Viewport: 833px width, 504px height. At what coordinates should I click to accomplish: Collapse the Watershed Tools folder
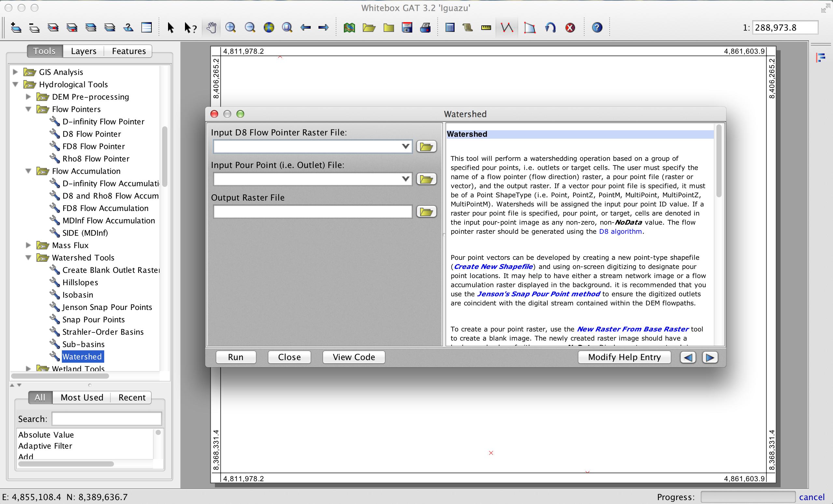pyautogui.click(x=28, y=258)
